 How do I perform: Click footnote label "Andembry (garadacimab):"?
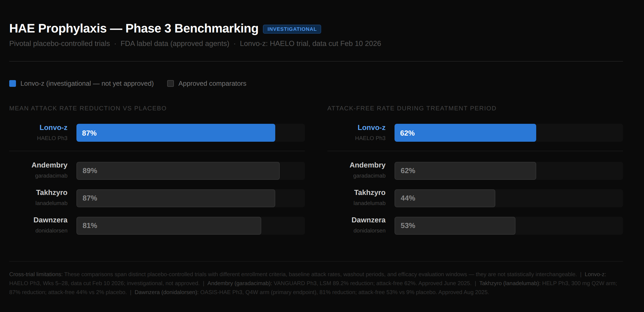240,283
